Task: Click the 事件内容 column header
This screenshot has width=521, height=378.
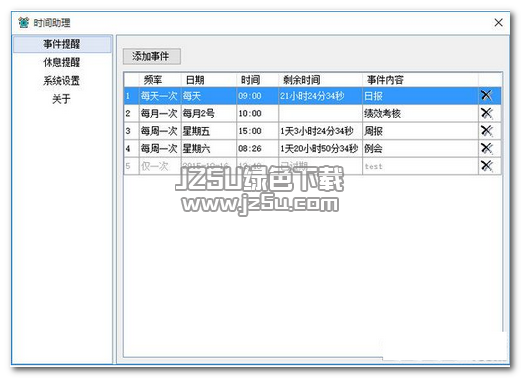Action: [420, 80]
